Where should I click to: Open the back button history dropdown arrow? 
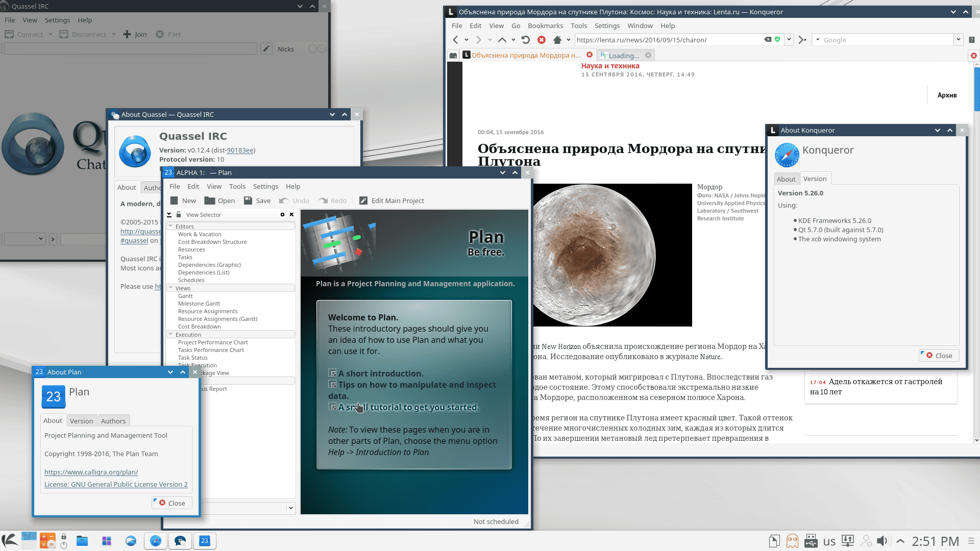[x=466, y=40]
